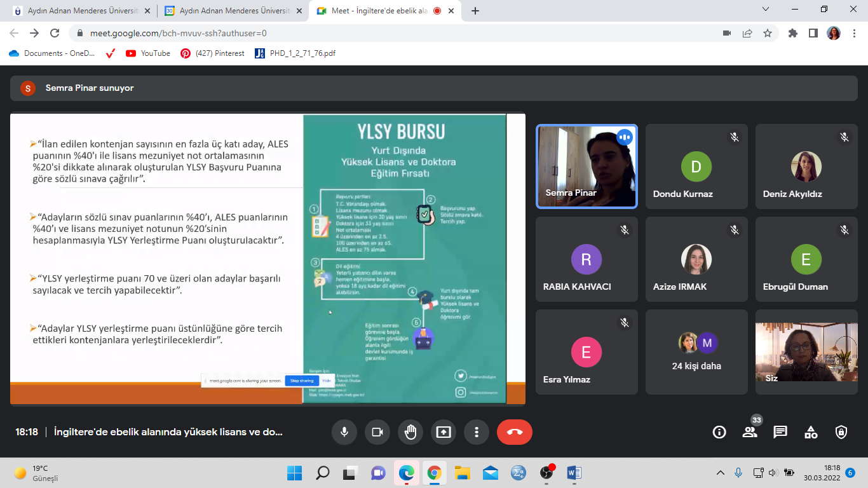
Task: Toggle the microphone in call controls
Action: (x=344, y=432)
